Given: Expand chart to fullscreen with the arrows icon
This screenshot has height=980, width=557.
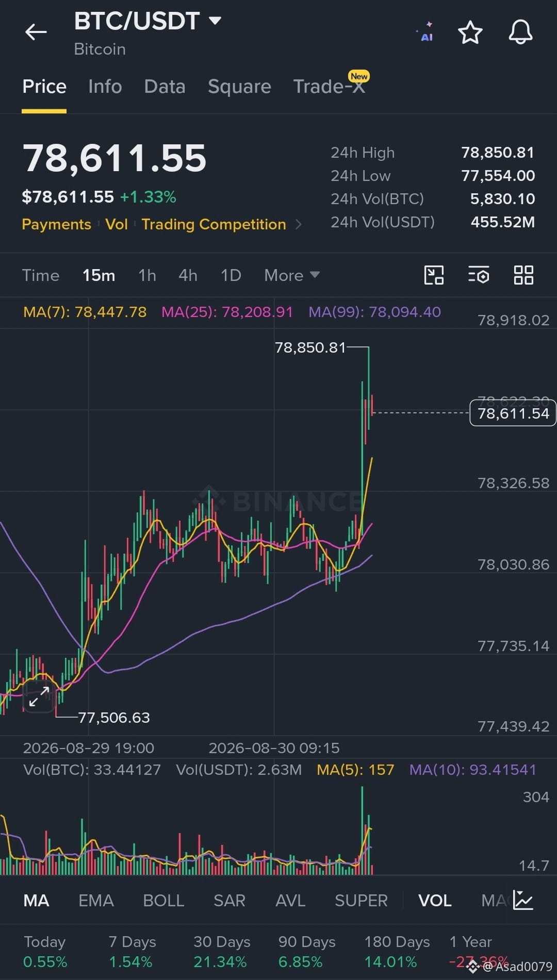Looking at the screenshot, I should click(x=39, y=696).
